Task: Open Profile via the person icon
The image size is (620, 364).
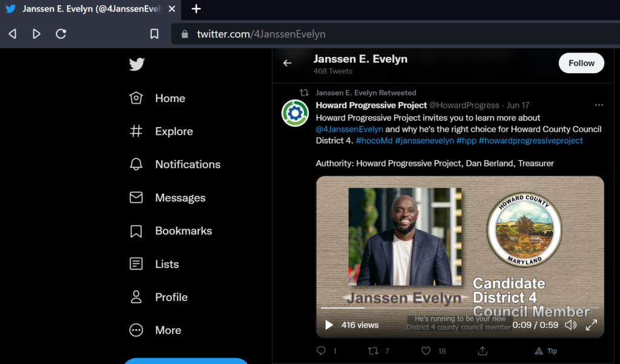Action: point(136,297)
